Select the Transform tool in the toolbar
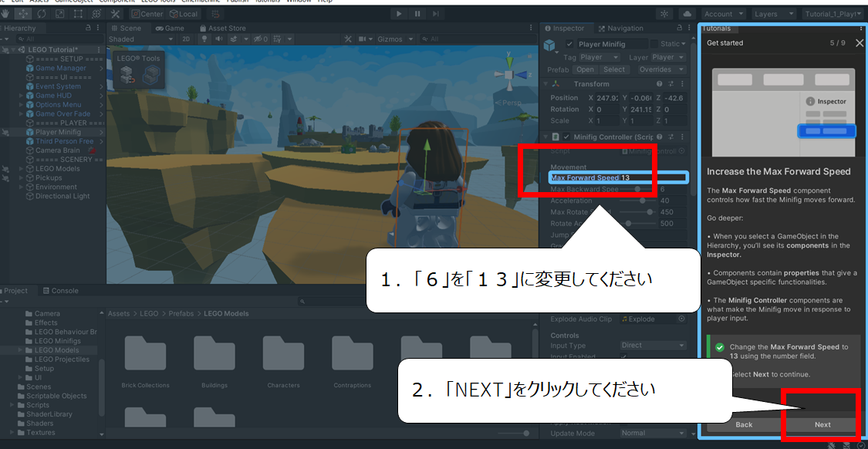 pyautogui.click(x=96, y=14)
